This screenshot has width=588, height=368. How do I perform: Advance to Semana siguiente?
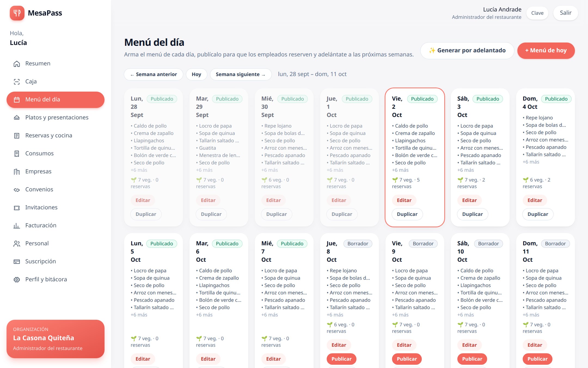[x=241, y=74]
